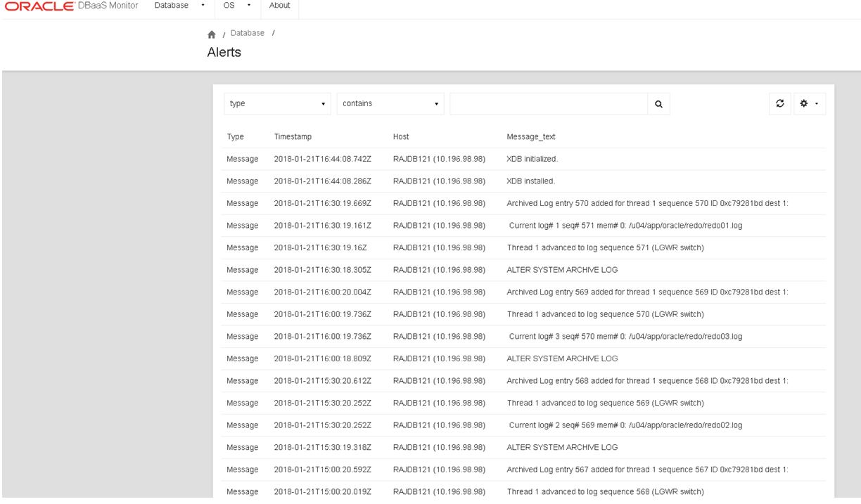Click the search magnifying glass icon
Viewport: 861px width, 504px height.
658,103
